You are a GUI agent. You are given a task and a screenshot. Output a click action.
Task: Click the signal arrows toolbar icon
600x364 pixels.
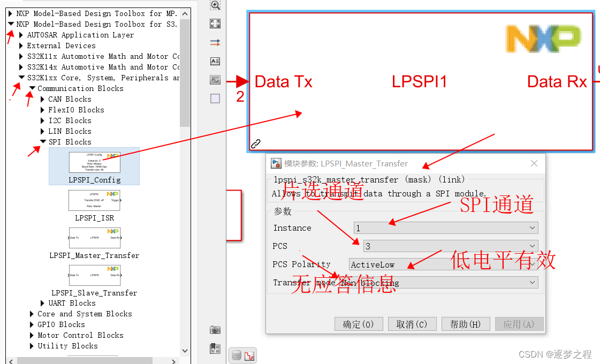[215, 42]
